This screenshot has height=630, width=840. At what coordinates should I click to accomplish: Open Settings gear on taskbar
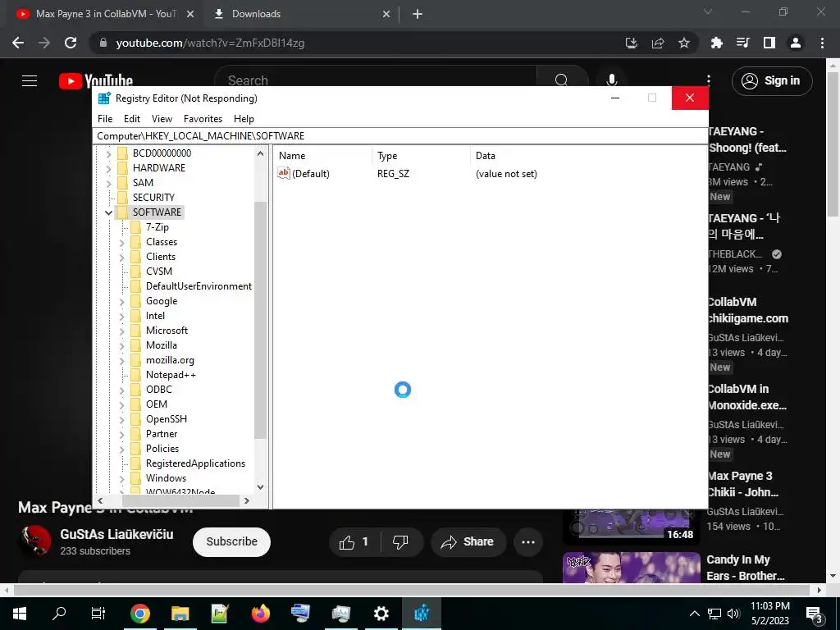point(381,614)
